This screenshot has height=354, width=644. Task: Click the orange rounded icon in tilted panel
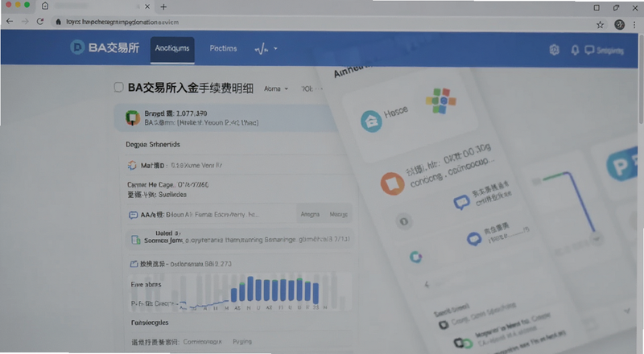pos(392,183)
